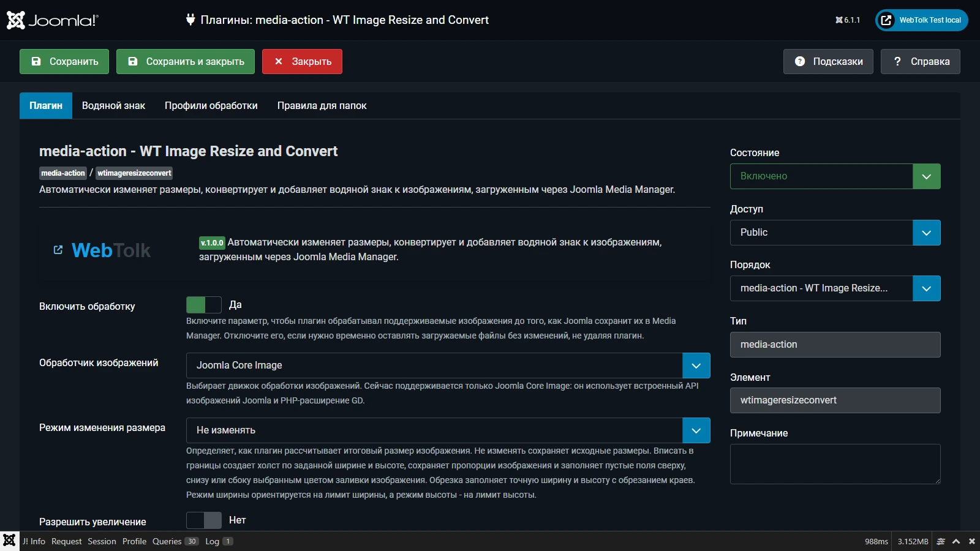Open the Session debug tab
The width and height of the screenshot is (980, 551).
pos(102,541)
